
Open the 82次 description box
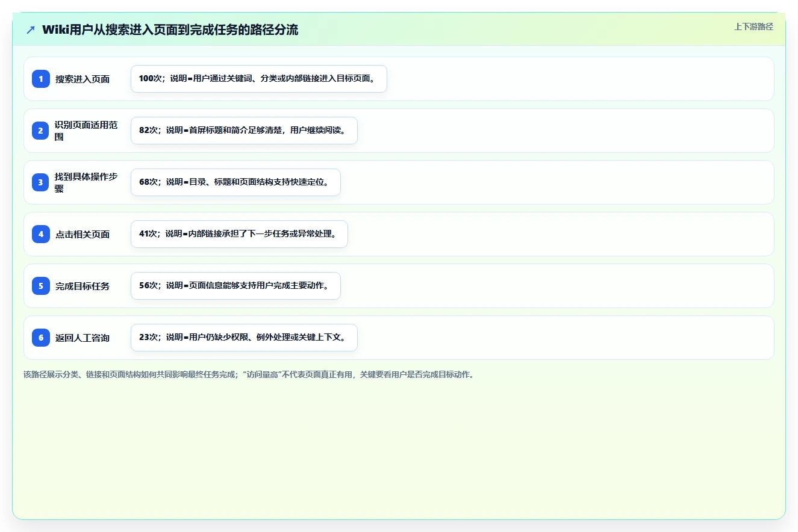click(x=245, y=131)
